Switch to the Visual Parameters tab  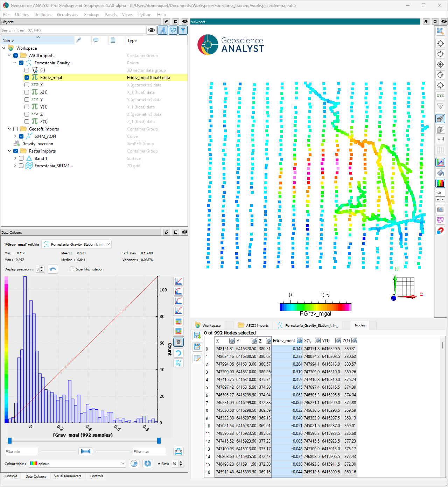coord(68,476)
